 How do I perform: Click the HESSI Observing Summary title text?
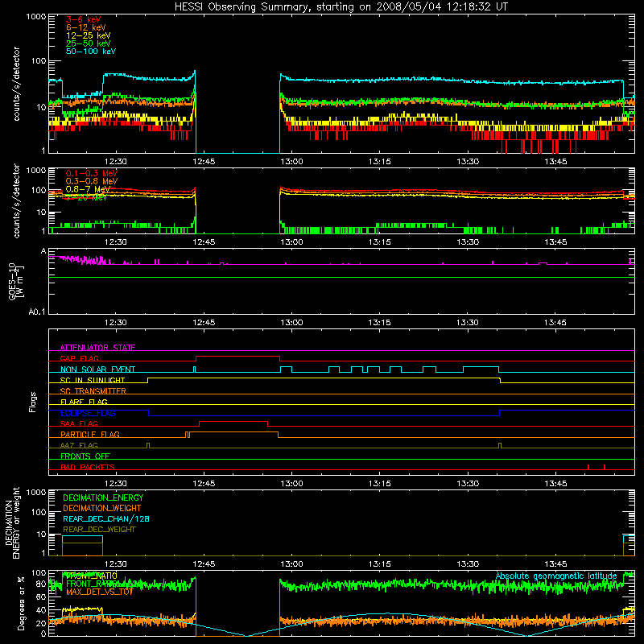[x=341, y=7]
